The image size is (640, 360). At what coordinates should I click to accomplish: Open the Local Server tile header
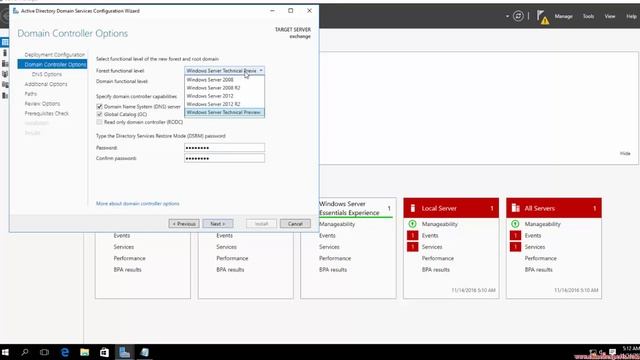point(451,208)
